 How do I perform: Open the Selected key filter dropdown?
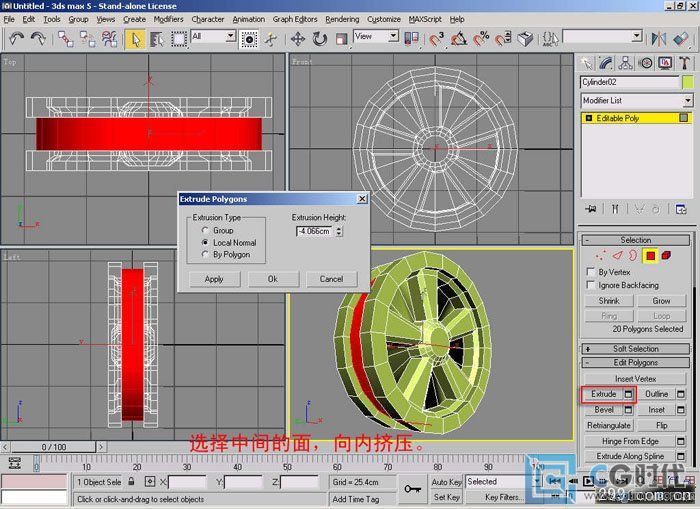click(538, 481)
